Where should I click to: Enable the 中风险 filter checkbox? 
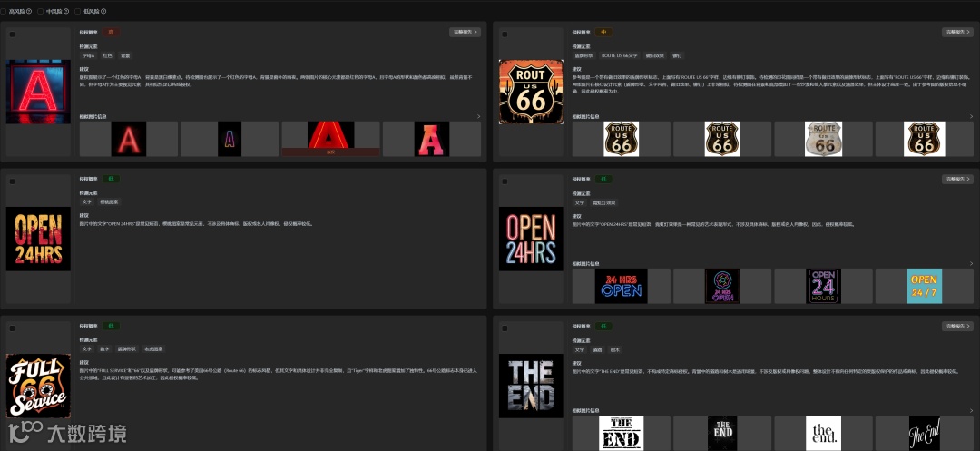point(41,11)
